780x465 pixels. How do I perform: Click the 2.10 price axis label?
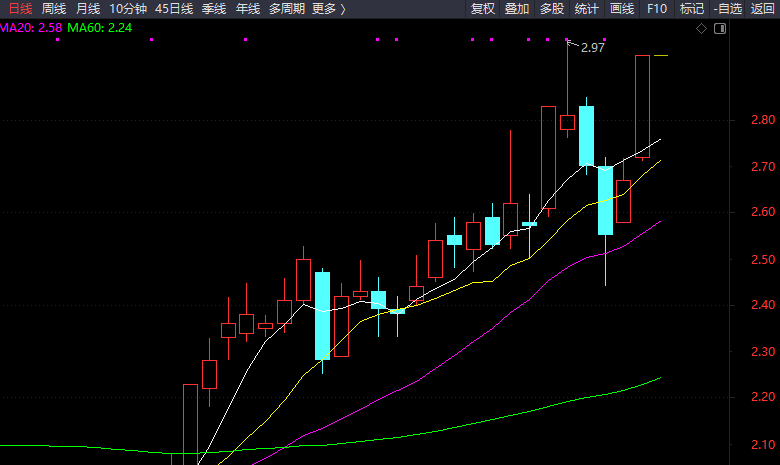pos(763,445)
